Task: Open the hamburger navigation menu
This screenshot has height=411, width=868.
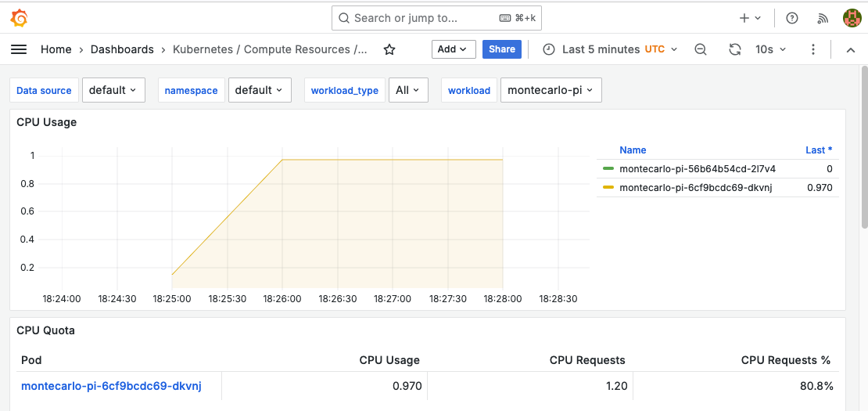Action: click(19, 49)
